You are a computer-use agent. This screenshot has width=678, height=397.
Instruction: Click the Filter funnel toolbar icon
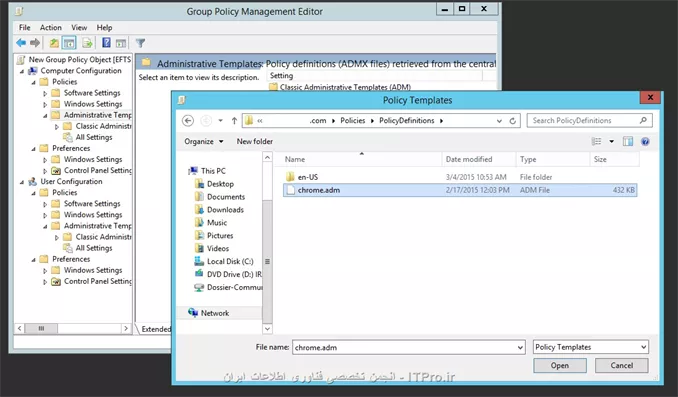[x=140, y=43]
